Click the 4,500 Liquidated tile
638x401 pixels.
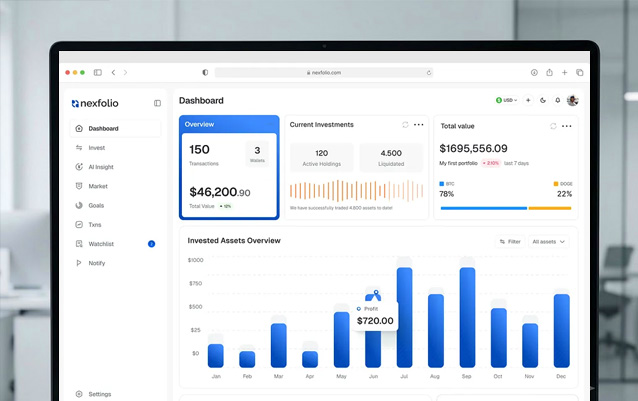pyautogui.click(x=391, y=157)
